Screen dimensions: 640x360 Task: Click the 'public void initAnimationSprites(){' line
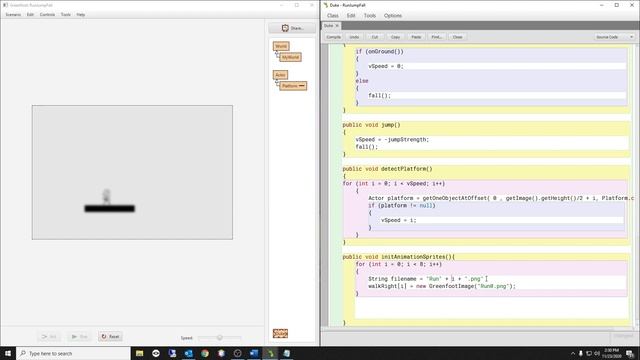point(399,257)
